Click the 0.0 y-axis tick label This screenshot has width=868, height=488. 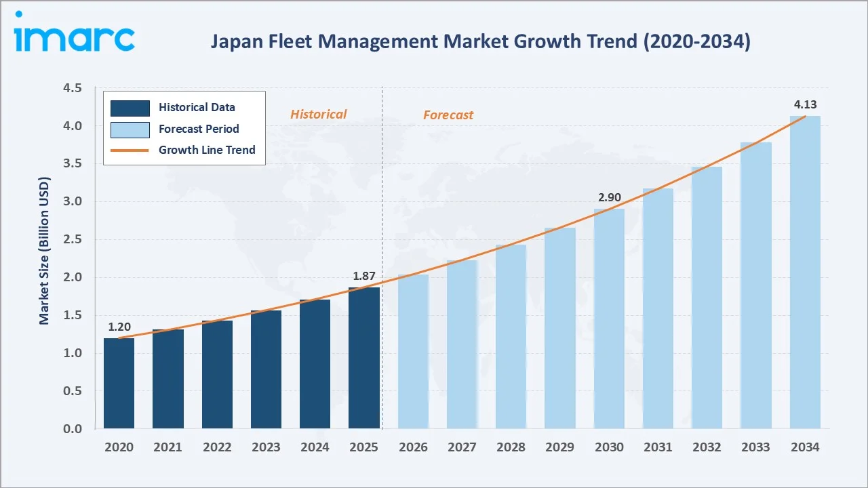[73, 429]
